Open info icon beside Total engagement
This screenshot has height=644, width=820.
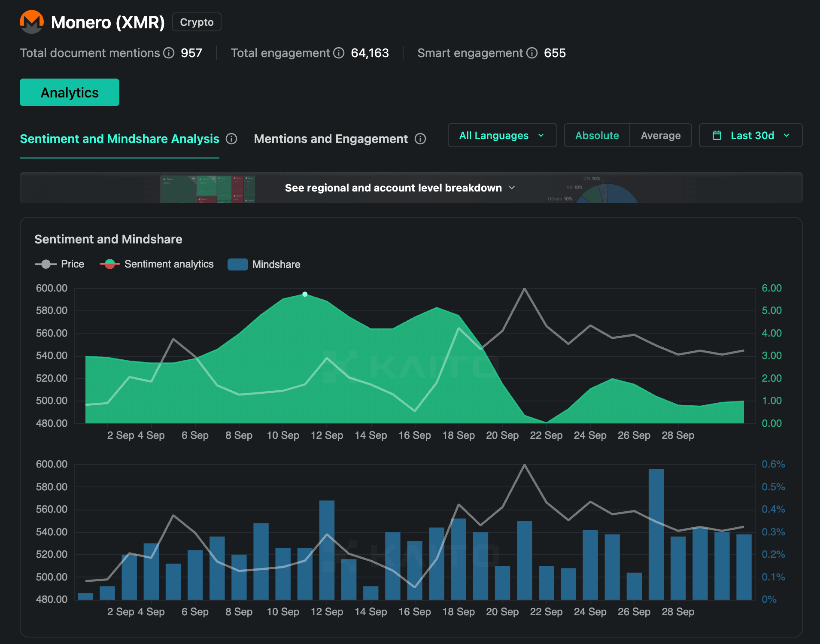339,53
